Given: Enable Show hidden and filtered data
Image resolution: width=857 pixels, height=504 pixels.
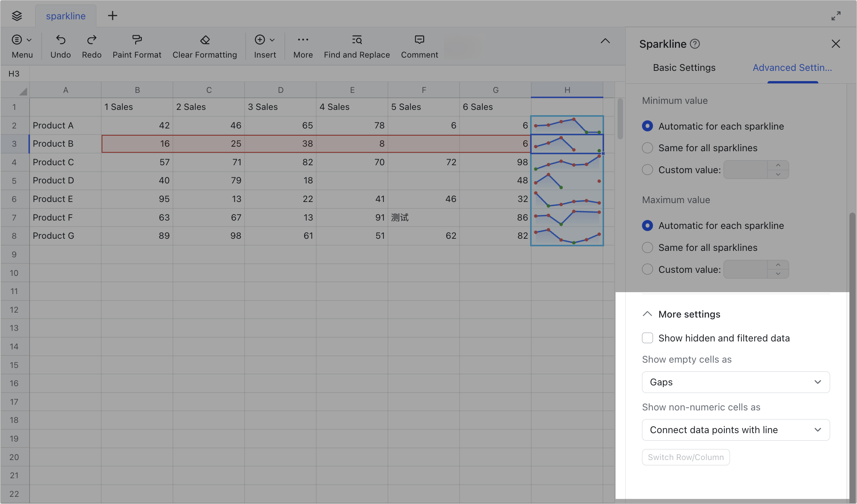Looking at the screenshot, I should pos(647,338).
